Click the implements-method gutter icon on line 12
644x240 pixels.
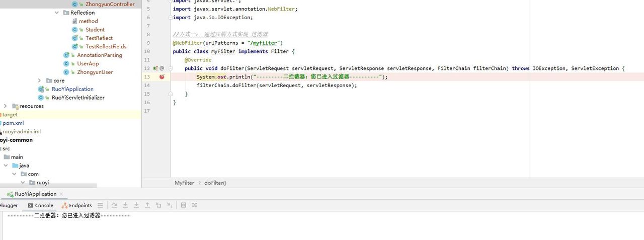coord(155,68)
